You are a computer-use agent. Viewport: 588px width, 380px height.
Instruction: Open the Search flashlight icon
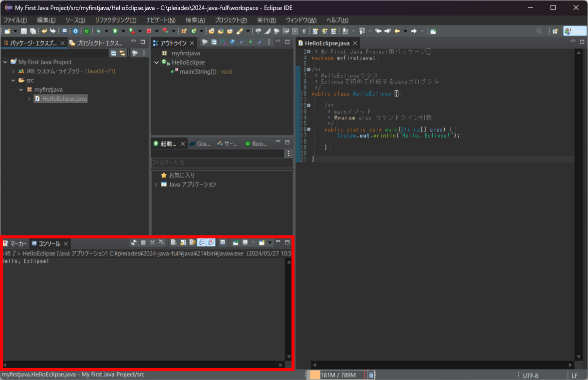[x=240, y=31]
